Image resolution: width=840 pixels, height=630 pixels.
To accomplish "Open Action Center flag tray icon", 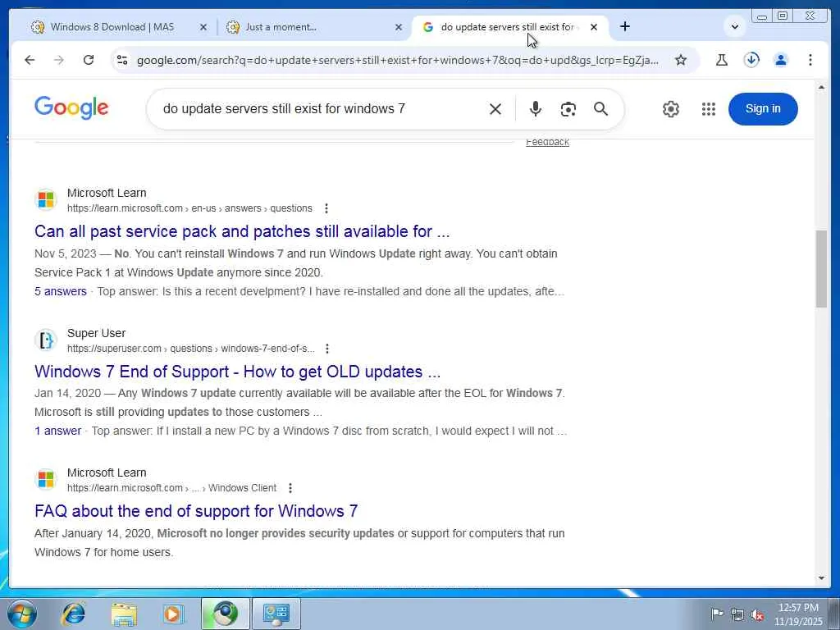I will pos(717,614).
